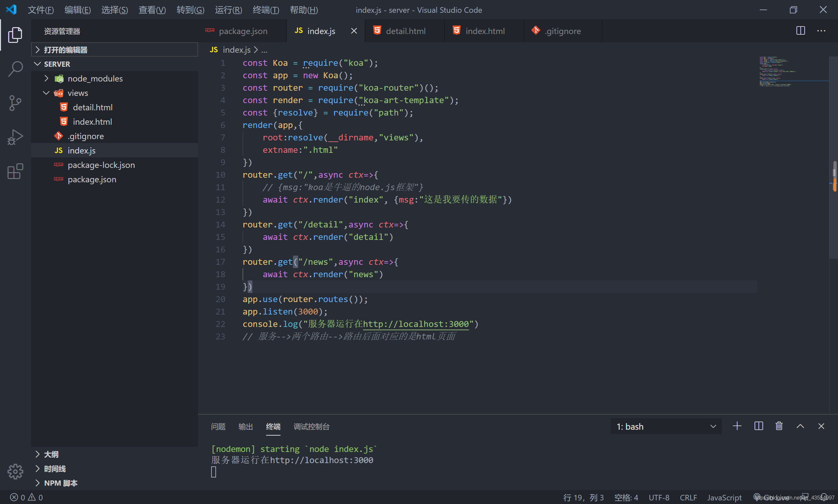Switch to the .gitignore editor tab

[x=563, y=31]
